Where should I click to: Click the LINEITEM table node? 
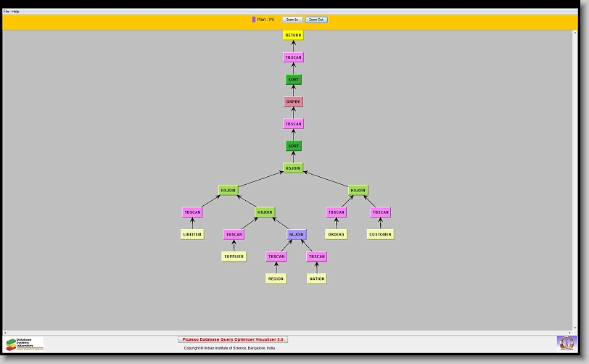coord(192,234)
